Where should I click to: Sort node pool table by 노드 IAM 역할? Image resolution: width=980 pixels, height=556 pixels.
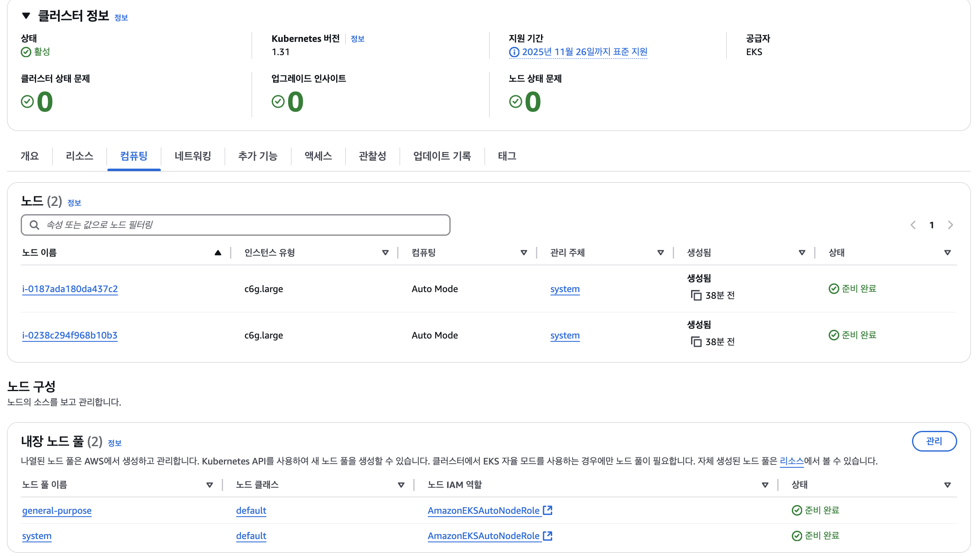[x=765, y=485]
